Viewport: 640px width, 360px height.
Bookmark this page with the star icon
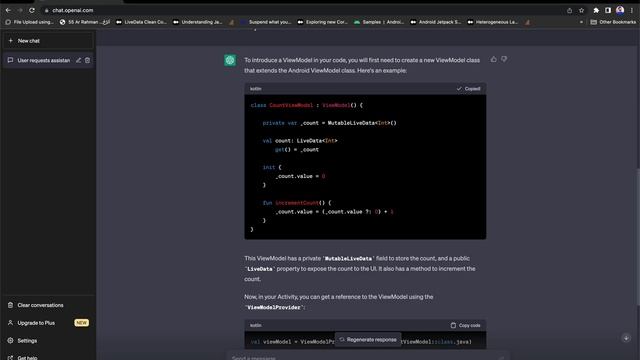[x=581, y=11]
